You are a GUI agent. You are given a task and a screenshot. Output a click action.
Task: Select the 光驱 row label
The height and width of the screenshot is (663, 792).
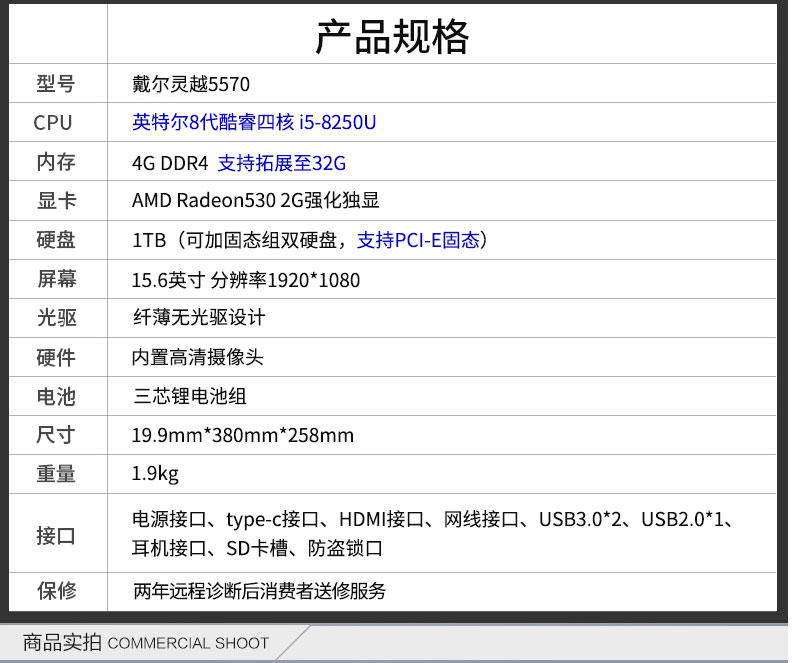point(56,318)
